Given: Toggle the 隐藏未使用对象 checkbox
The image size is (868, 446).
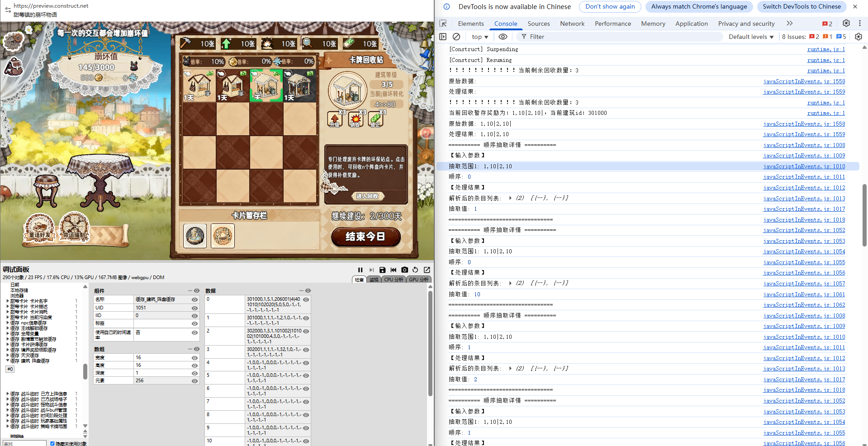Looking at the screenshot, I should coord(52,443).
